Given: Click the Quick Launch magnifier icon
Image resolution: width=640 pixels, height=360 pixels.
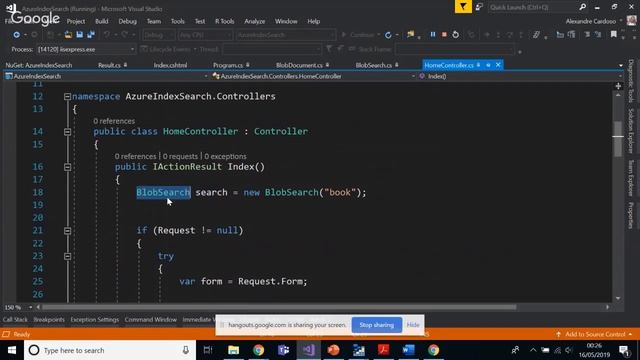Looking at the screenshot, I should [x=582, y=7].
